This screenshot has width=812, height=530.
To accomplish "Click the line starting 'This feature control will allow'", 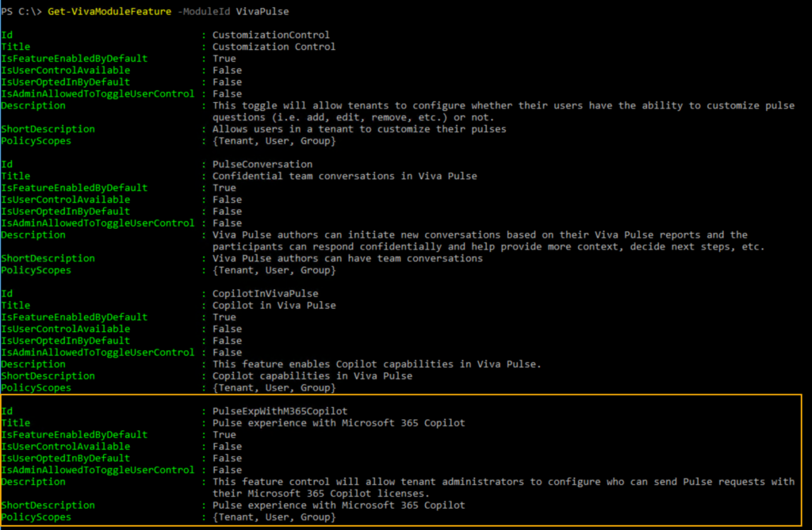I will pyautogui.click(x=504, y=482).
